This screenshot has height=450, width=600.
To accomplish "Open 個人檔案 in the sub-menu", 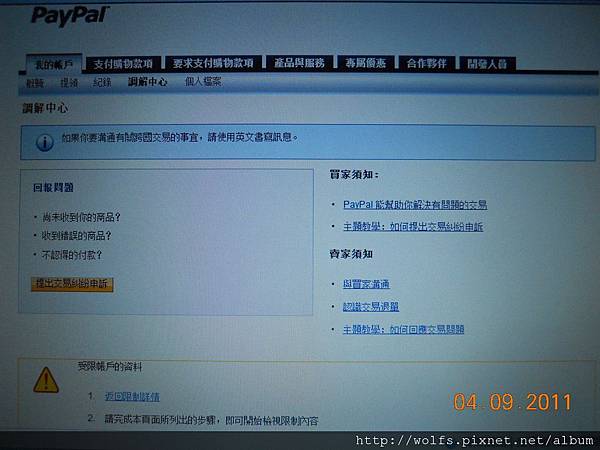I will [203, 81].
